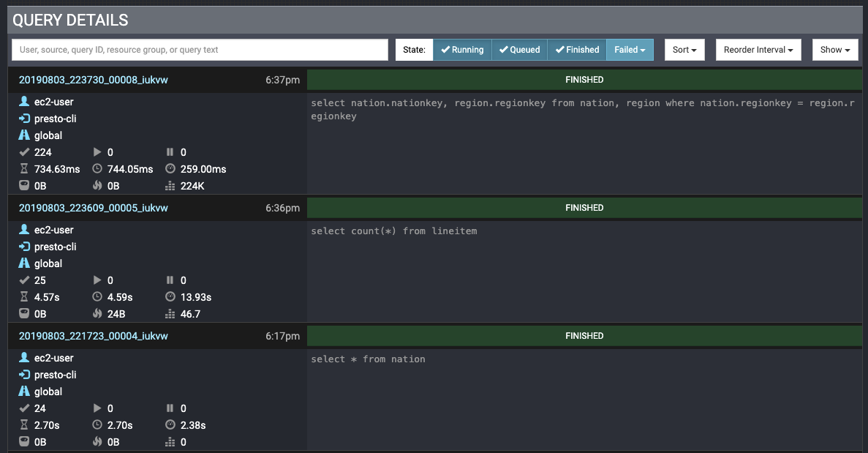
Task: Click hourglass icon next to 4.57s
Action: (x=24, y=297)
